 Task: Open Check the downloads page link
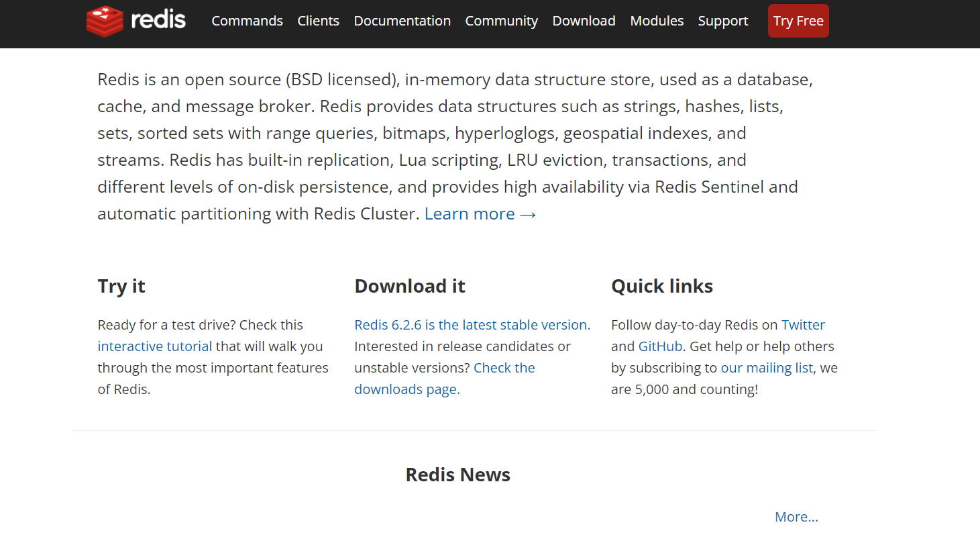tap(445, 379)
